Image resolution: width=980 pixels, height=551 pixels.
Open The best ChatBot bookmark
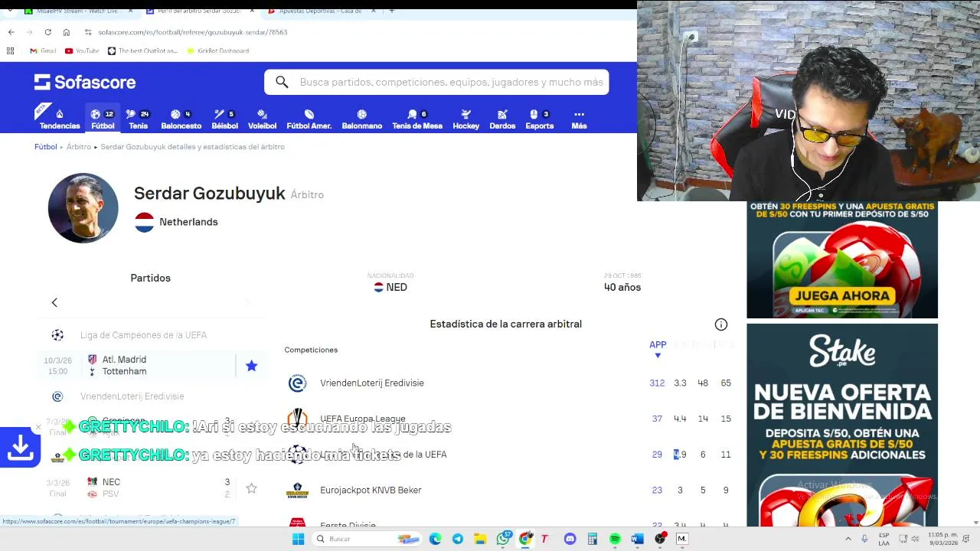point(142,51)
